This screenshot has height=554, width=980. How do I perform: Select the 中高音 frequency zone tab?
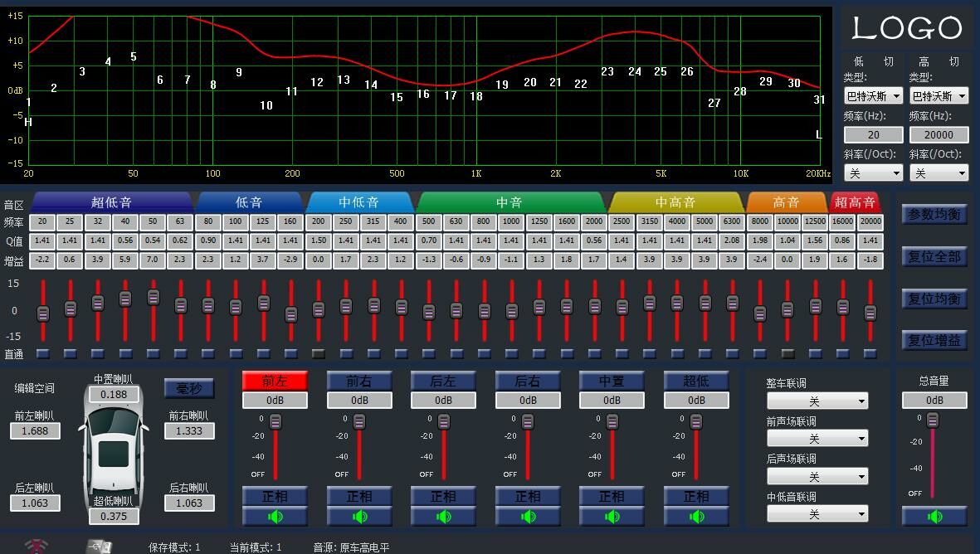click(x=675, y=202)
